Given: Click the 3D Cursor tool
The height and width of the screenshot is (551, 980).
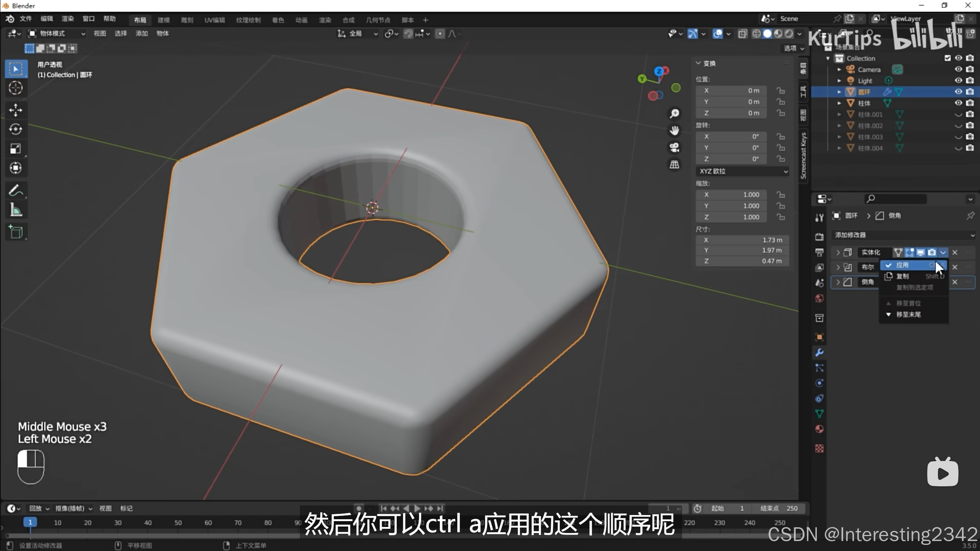Looking at the screenshot, I should pyautogui.click(x=15, y=88).
